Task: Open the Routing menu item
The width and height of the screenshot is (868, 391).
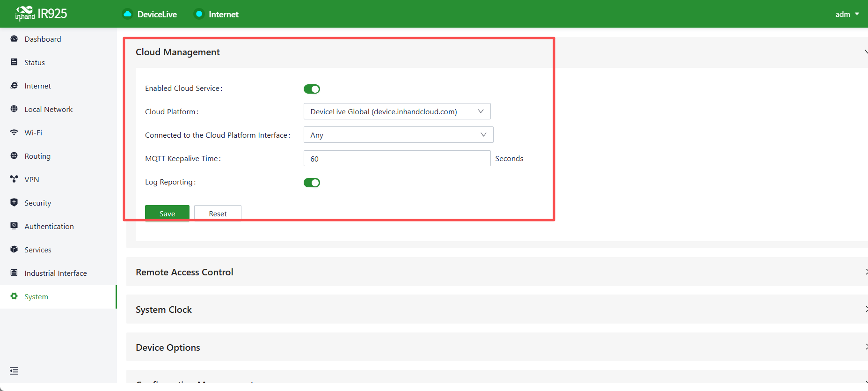Action: [x=58, y=156]
